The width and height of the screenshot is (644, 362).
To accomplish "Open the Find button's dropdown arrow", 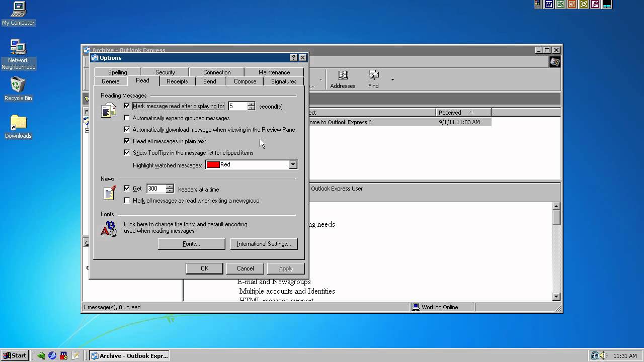I will [x=392, y=79].
